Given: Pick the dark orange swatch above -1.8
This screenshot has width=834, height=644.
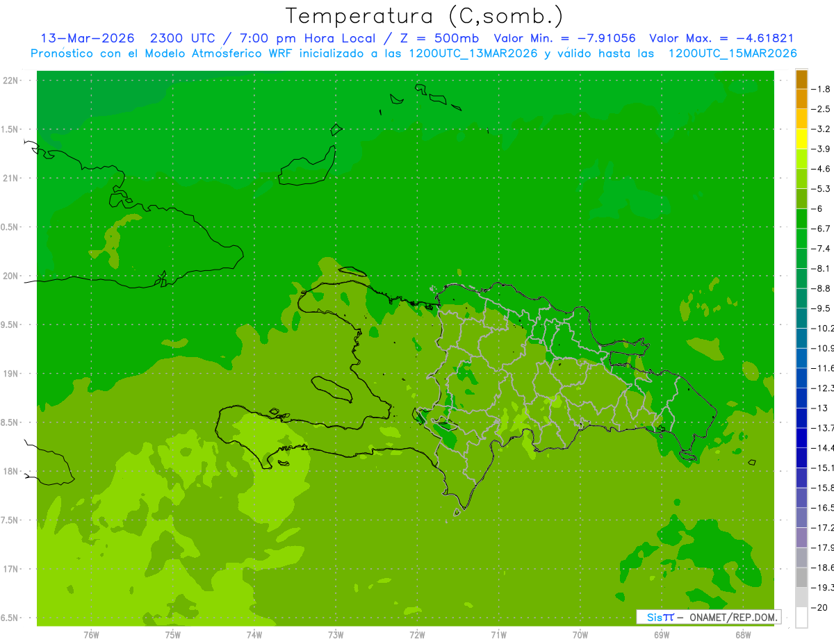Looking at the screenshot, I should [801, 79].
